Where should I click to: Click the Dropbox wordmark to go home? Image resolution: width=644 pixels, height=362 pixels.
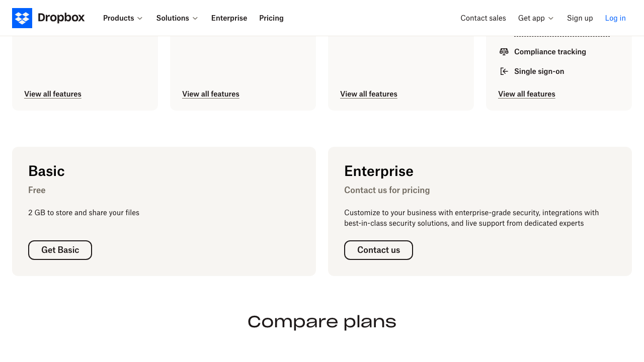pyautogui.click(x=61, y=18)
